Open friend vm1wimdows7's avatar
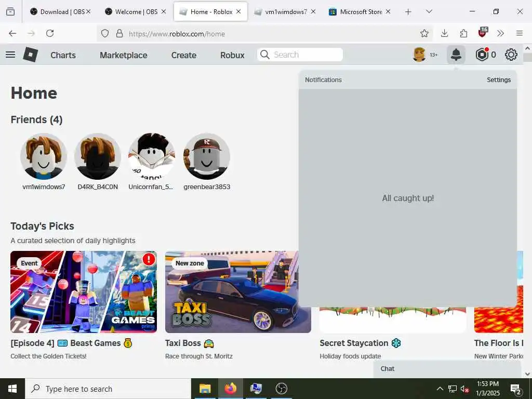The image size is (532, 399). pyautogui.click(x=44, y=156)
